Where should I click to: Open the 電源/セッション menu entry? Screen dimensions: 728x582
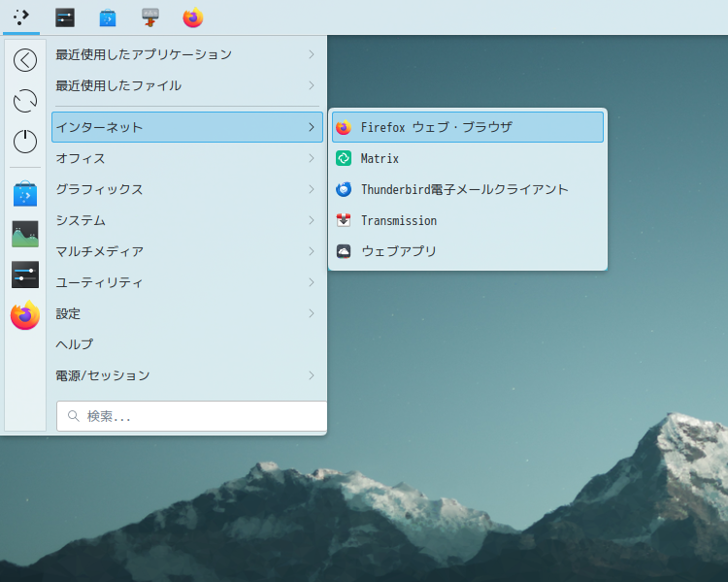(187, 375)
